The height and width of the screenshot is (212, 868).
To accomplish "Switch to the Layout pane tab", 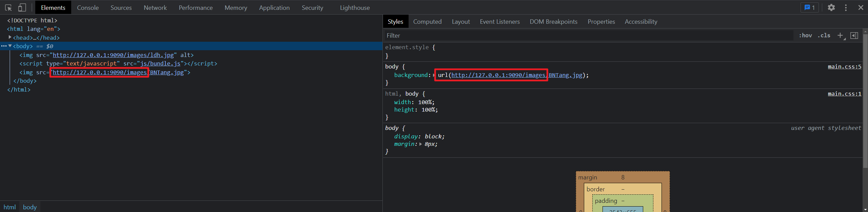I will click(x=461, y=22).
